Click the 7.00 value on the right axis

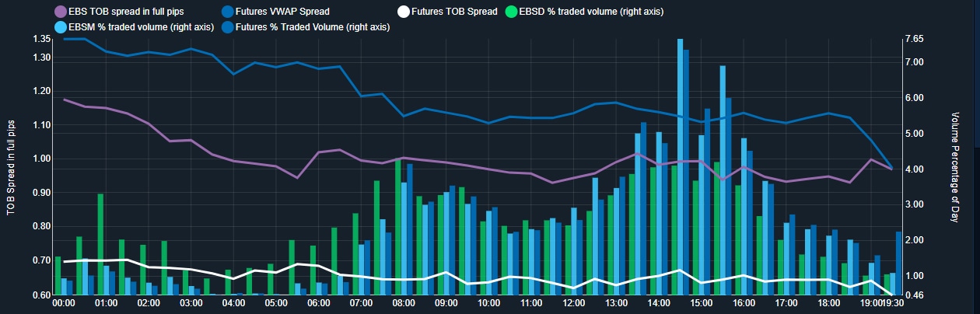tap(914, 62)
